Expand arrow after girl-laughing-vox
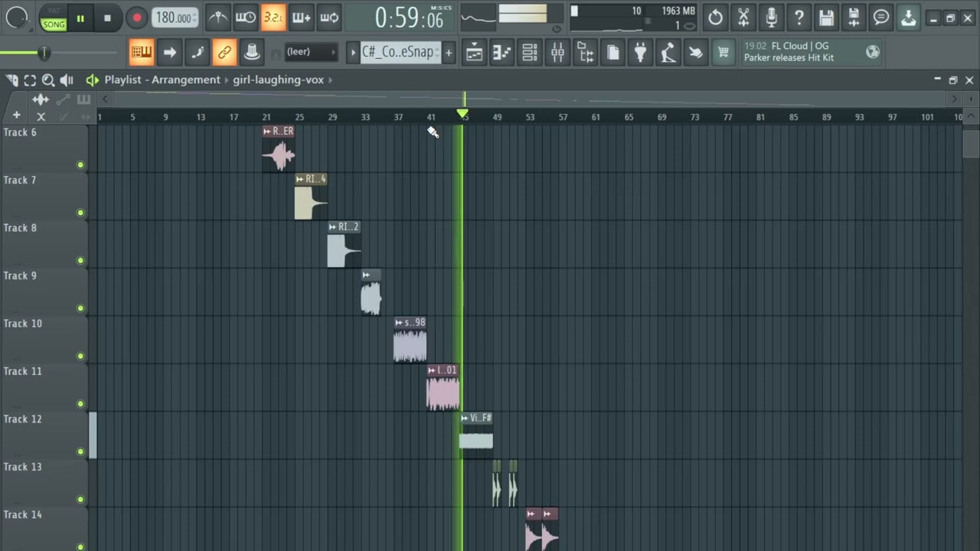Screen dimensions: 980x551 pos(331,80)
